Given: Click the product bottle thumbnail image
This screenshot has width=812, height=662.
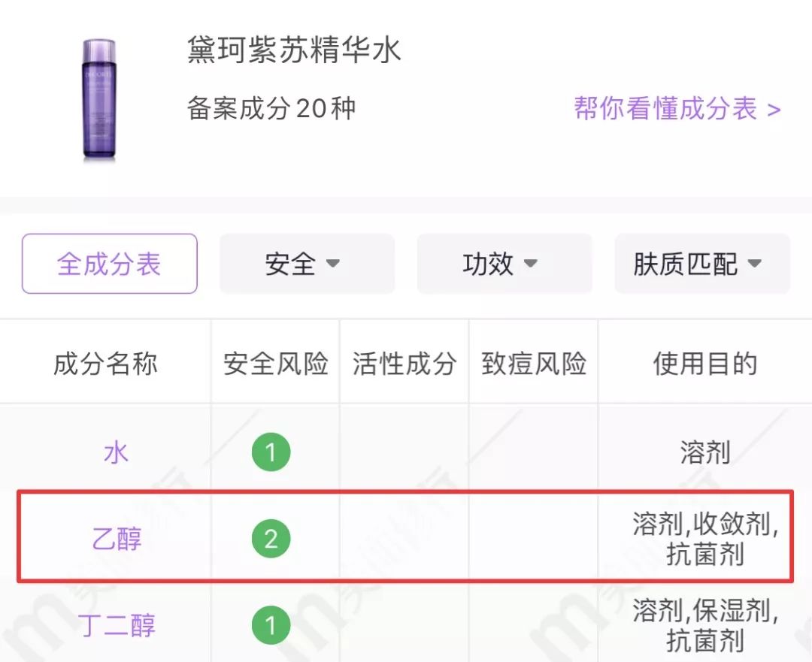Looking at the screenshot, I should point(99,98).
